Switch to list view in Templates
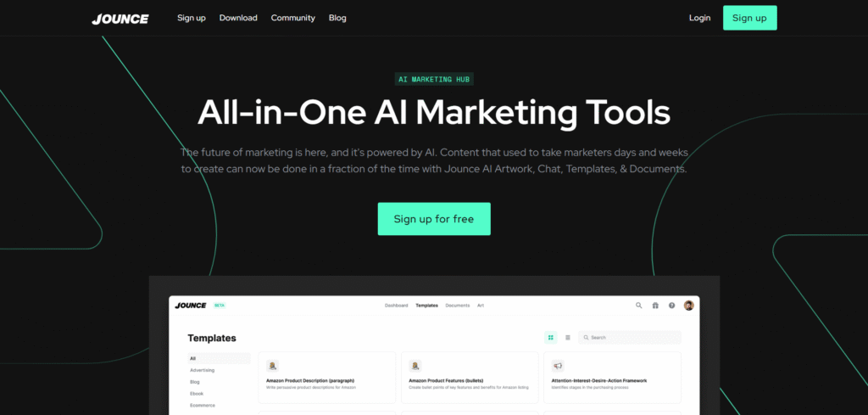 pos(567,338)
